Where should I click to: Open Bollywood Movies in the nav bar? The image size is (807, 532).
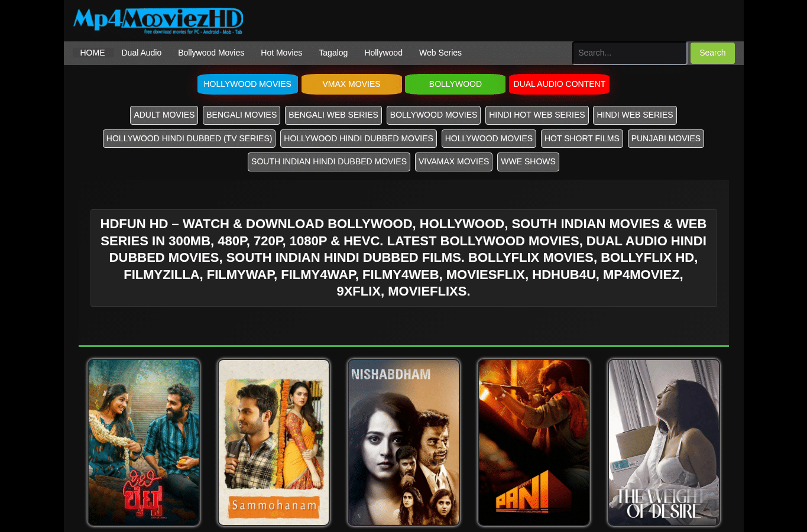[x=211, y=53]
